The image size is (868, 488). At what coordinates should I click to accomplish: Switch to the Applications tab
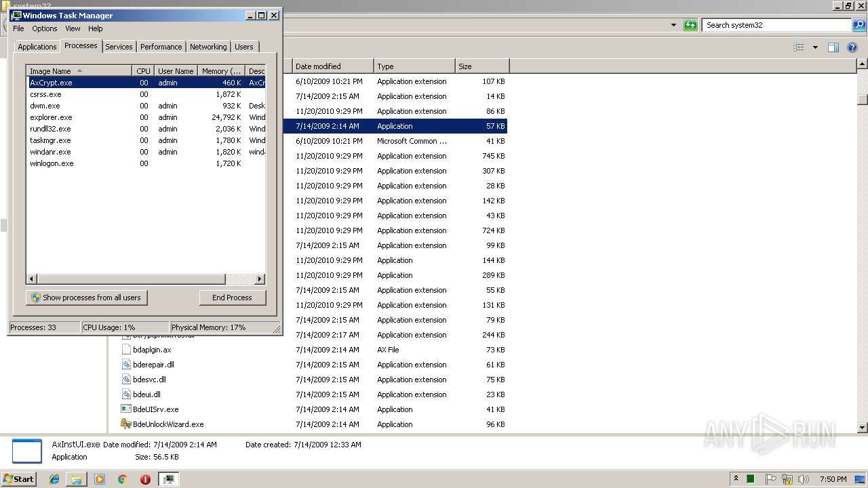point(37,47)
